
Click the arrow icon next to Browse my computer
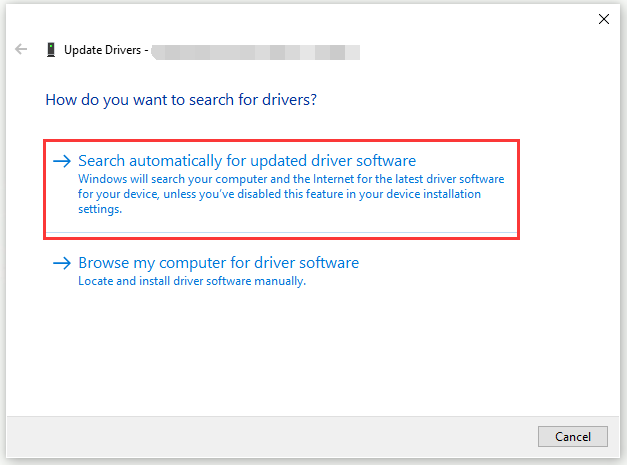(x=62, y=263)
